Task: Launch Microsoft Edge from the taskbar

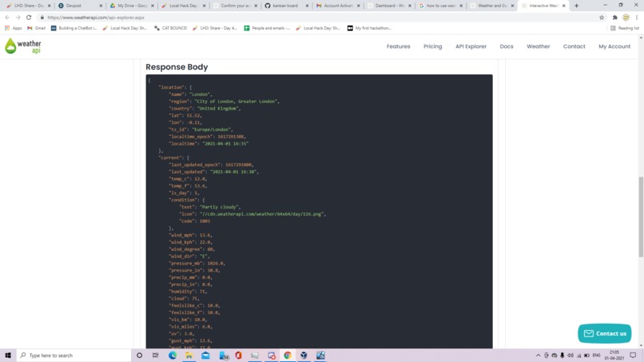Action: (173, 356)
